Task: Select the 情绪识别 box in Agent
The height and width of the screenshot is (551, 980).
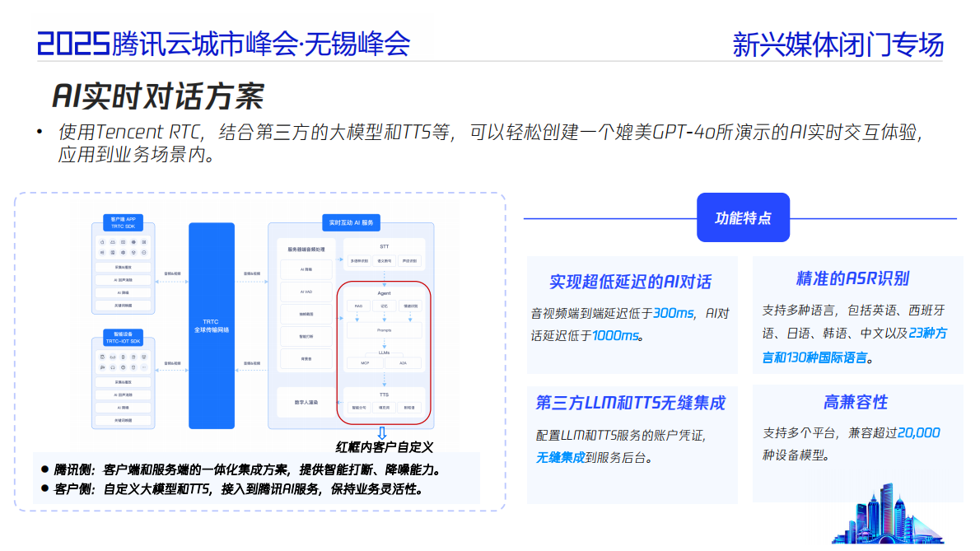Action: pyautogui.click(x=409, y=306)
